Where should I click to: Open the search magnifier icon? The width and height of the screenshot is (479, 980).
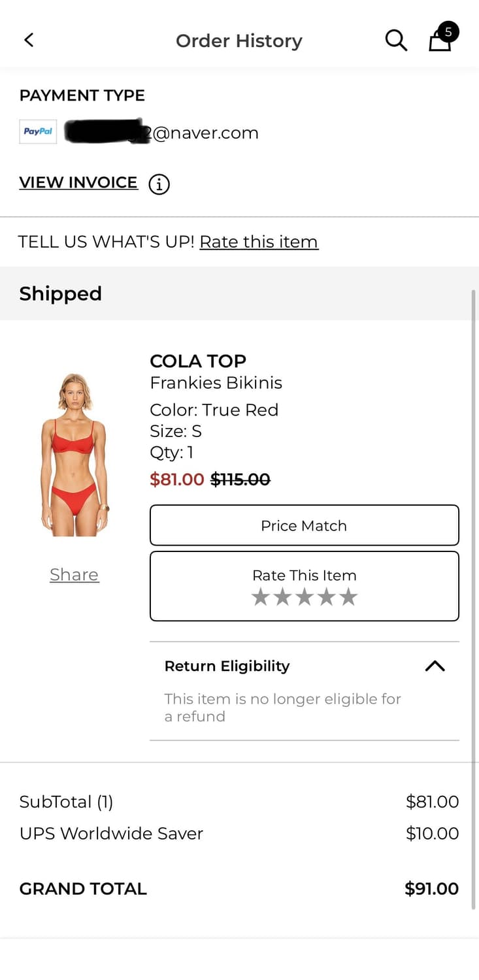(396, 41)
